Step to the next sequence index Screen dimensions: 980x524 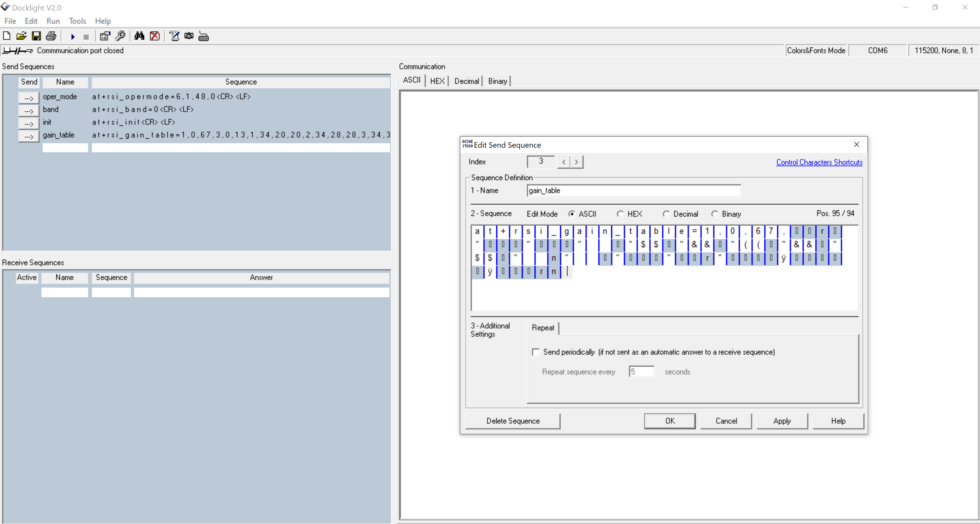coord(577,162)
